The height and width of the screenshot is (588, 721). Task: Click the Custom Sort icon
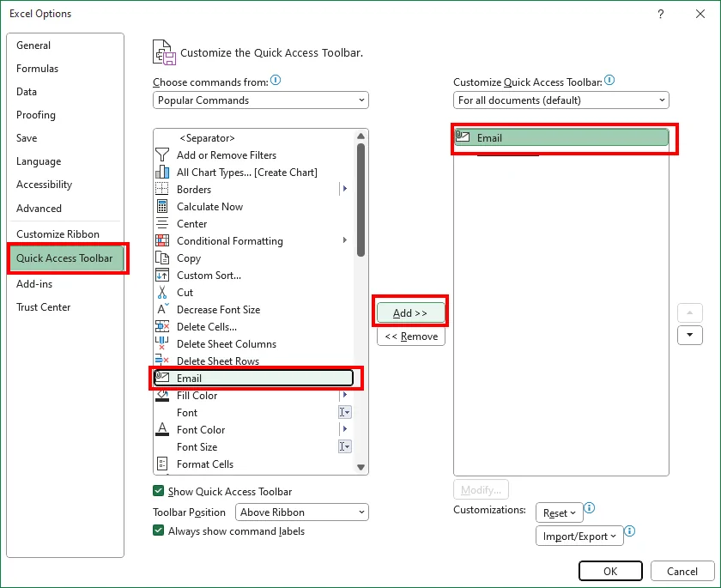[x=162, y=275]
